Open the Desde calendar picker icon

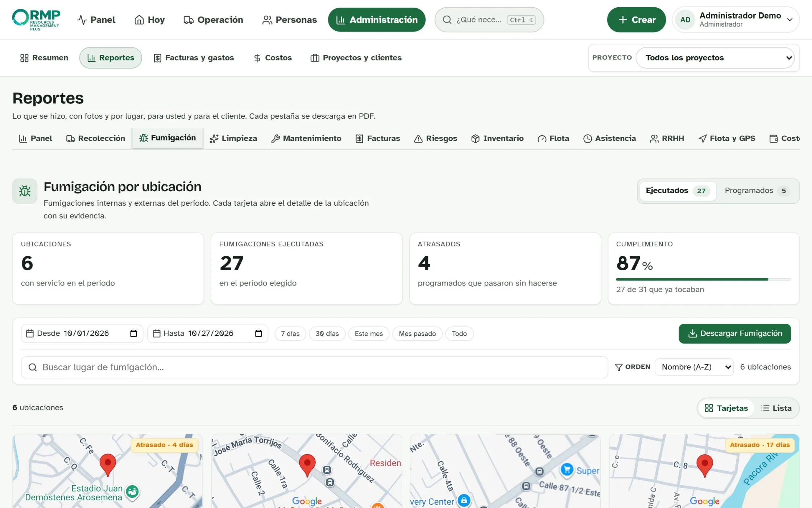click(133, 333)
